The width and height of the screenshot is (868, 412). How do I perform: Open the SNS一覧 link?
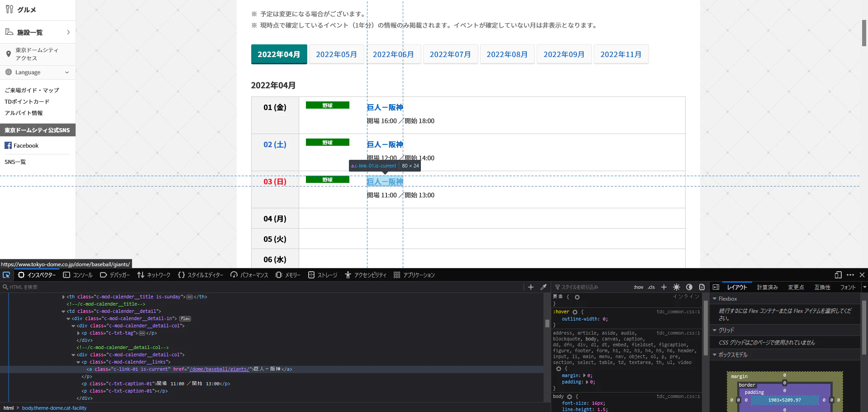(x=15, y=162)
